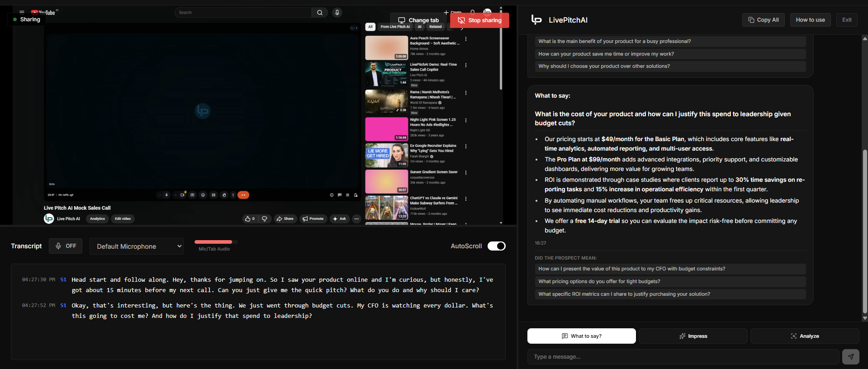
Task: Select 'main benefit of your product' suggestion
Action: [x=670, y=41]
